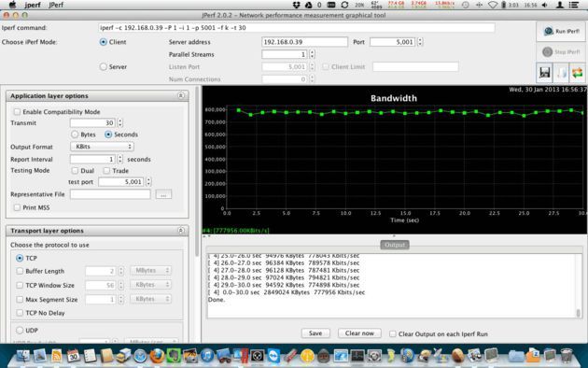Select Server iPerf mode

point(103,66)
